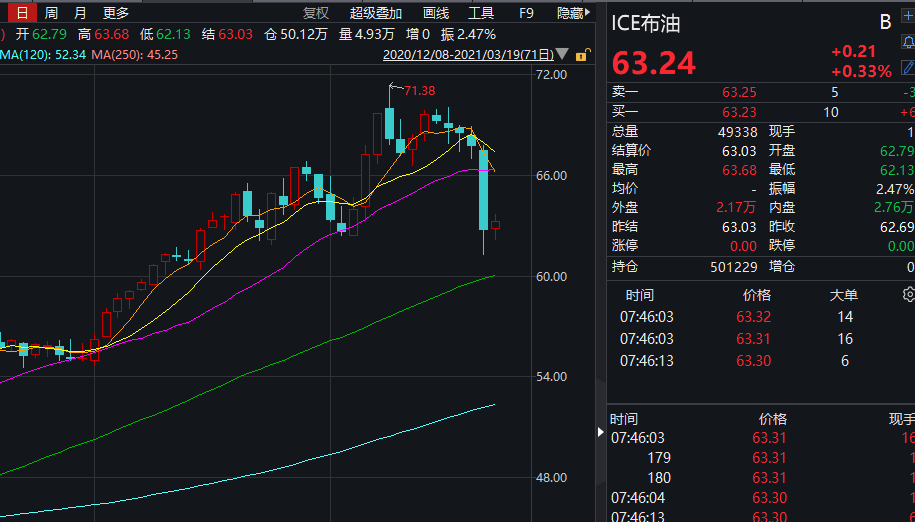
Task: Open the 画线 drawing tools
Action: pyautogui.click(x=436, y=13)
